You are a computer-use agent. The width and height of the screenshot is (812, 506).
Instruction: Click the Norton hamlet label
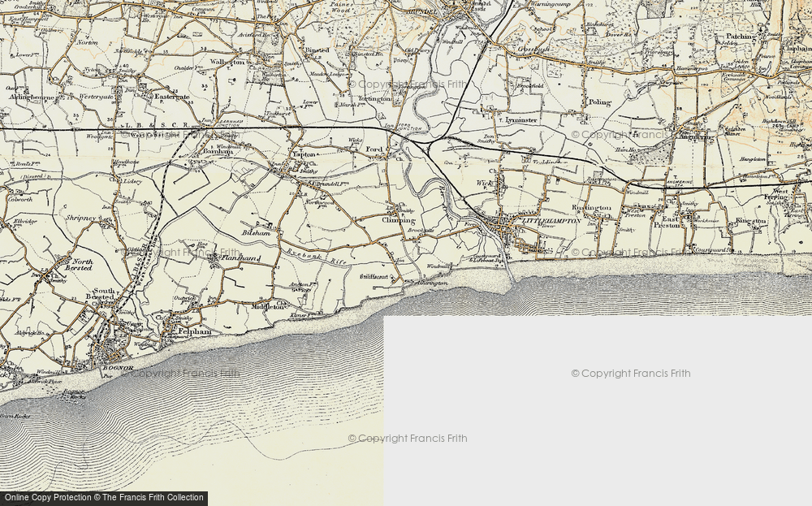click(87, 42)
